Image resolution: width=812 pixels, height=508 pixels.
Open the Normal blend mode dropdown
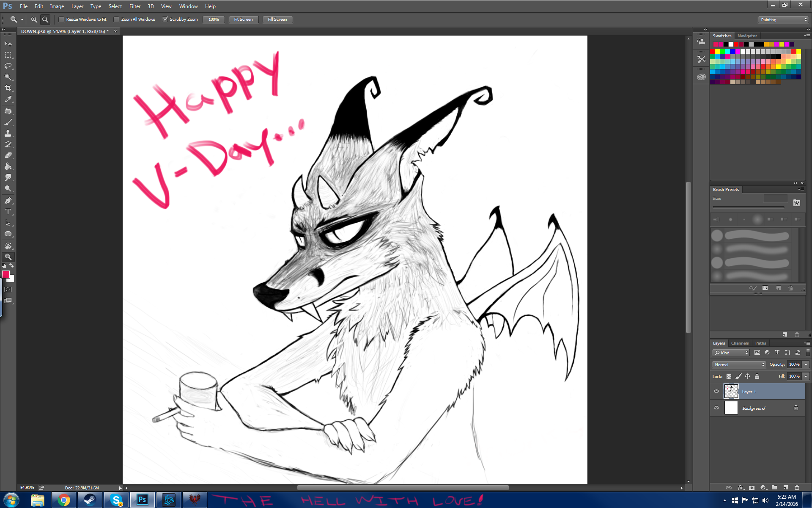point(739,364)
